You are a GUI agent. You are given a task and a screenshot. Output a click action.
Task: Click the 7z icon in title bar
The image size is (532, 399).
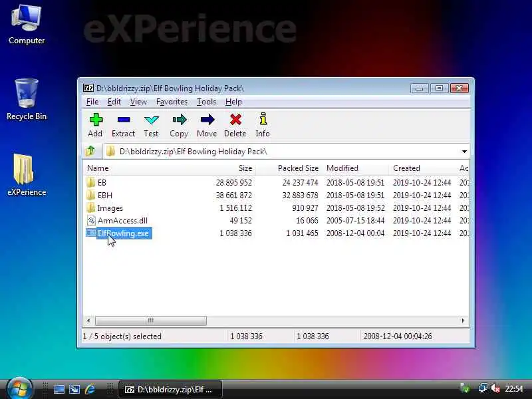coord(88,88)
